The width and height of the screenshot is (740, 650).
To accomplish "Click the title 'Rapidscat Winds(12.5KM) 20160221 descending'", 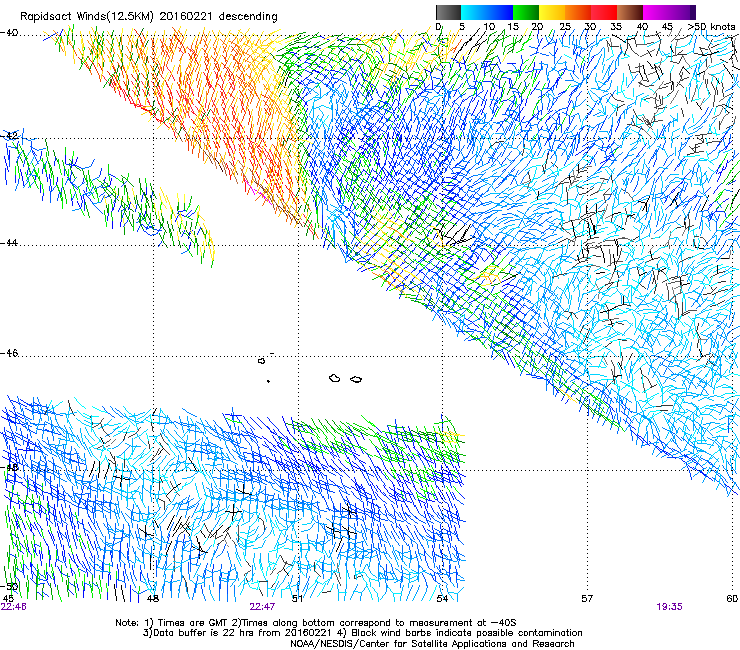I will coord(149,17).
